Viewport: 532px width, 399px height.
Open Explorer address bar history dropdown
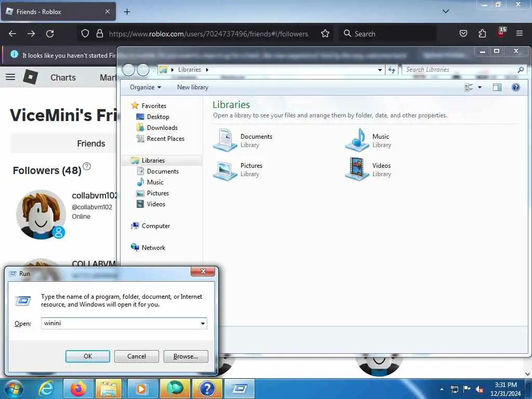(x=380, y=70)
